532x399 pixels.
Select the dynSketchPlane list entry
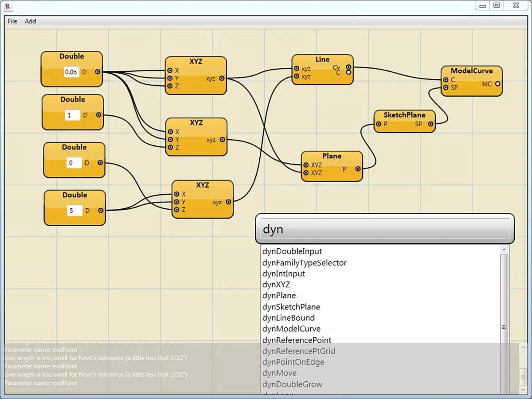[x=291, y=307]
